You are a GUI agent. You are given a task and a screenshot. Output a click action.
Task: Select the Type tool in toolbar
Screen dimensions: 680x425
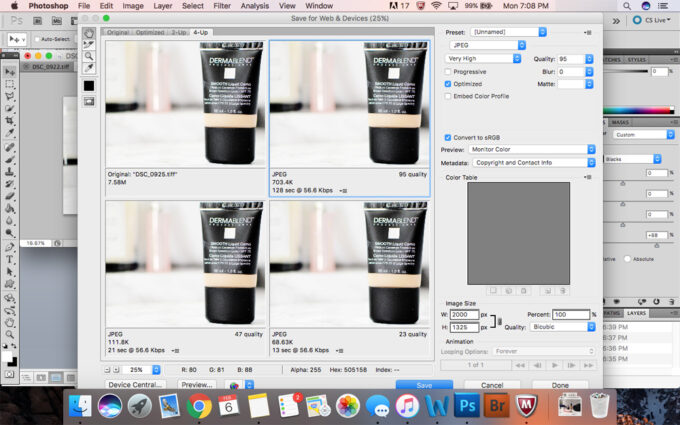[x=10, y=259]
